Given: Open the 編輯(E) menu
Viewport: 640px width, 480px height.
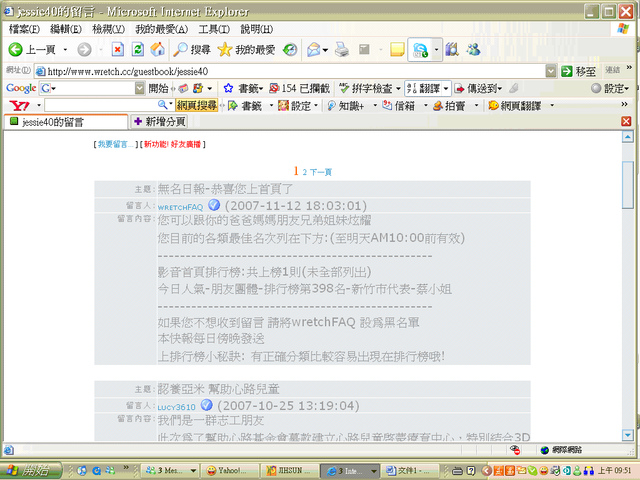Looking at the screenshot, I should tap(66, 29).
